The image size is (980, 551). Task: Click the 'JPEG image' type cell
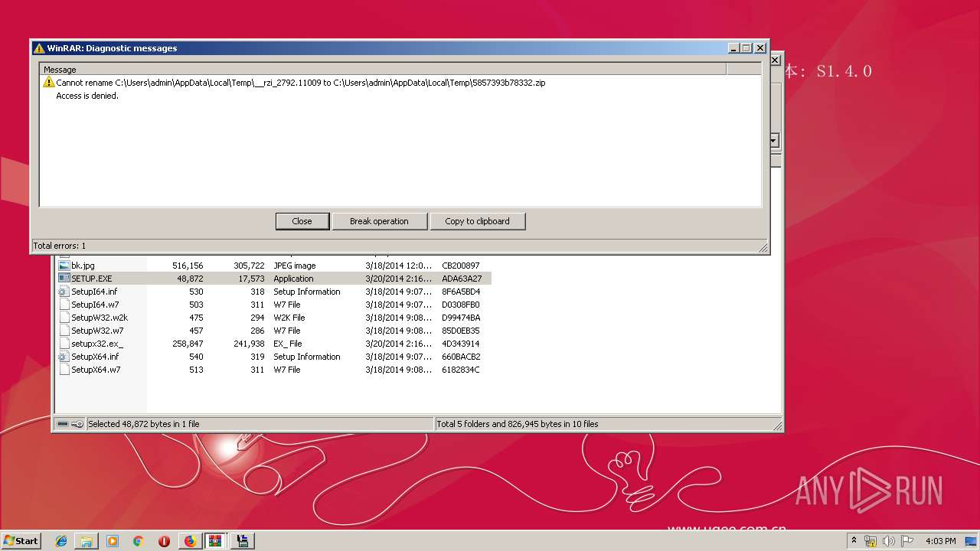295,266
